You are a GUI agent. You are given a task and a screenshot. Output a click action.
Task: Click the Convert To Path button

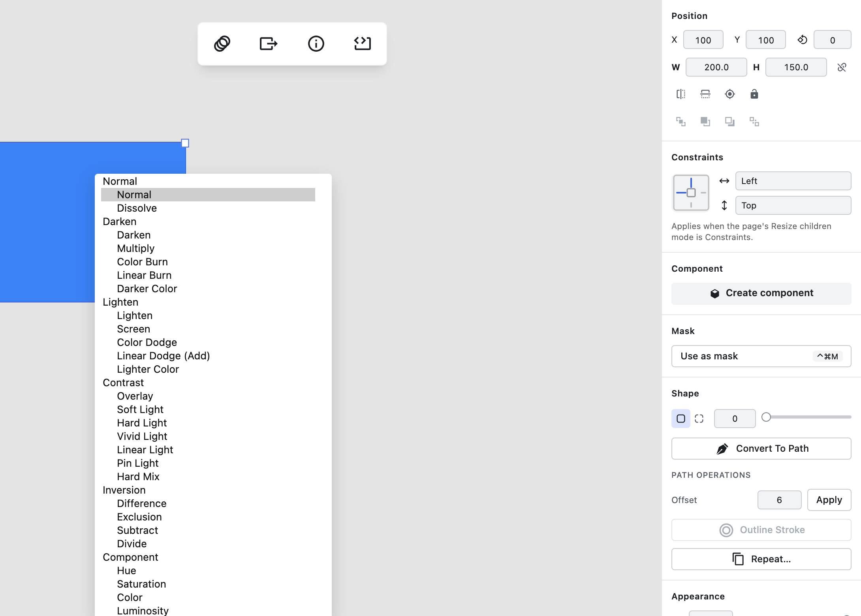click(x=761, y=449)
